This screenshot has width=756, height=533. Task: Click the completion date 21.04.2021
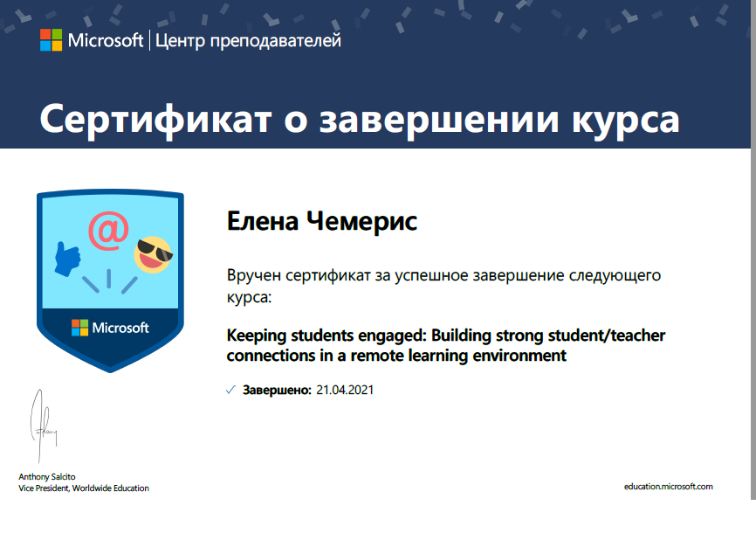coord(345,390)
